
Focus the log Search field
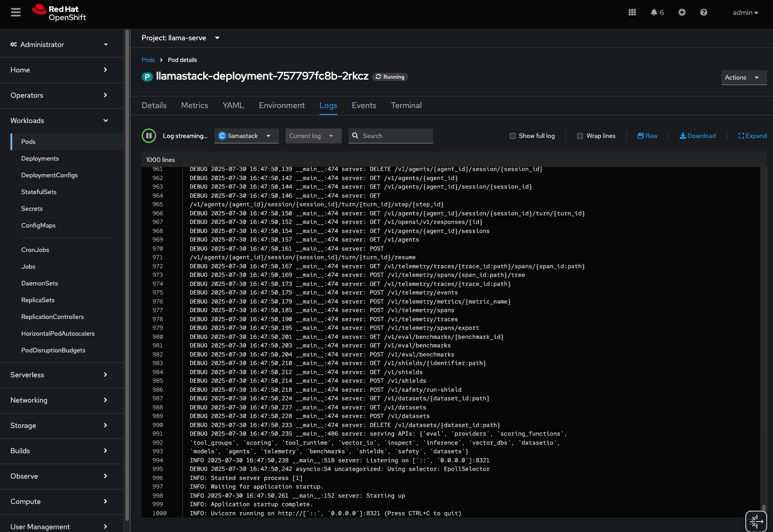(x=391, y=136)
